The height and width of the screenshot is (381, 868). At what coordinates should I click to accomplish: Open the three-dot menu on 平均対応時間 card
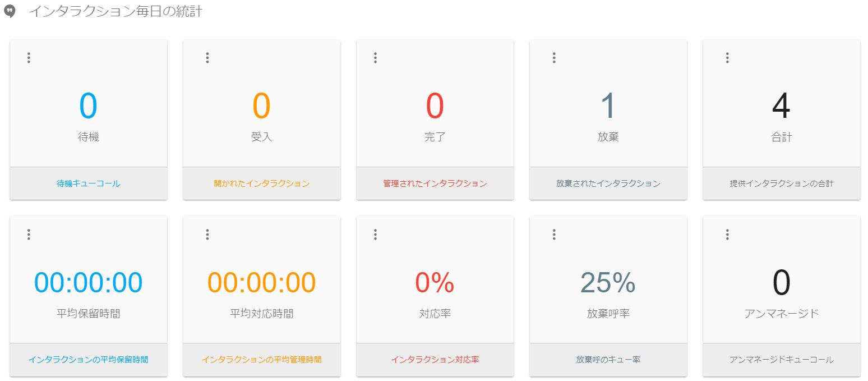pos(207,235)
